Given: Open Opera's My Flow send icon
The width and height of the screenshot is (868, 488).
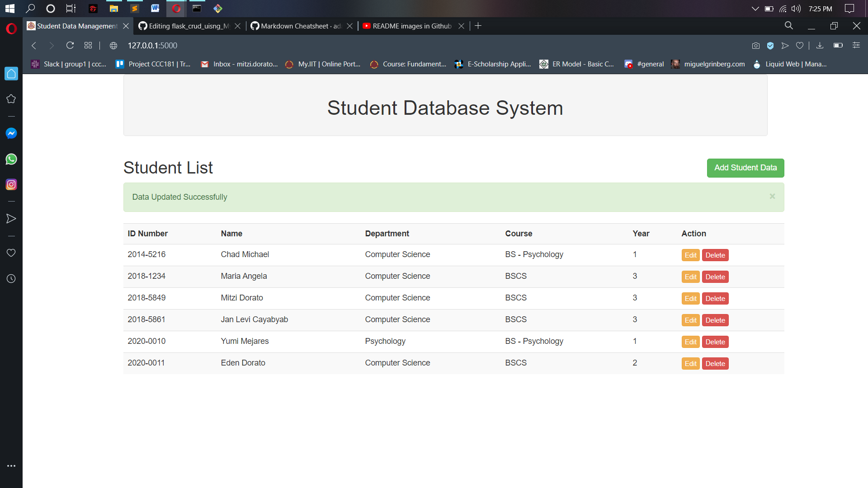Looking at the screenshot, I should (x=785, y=45).
